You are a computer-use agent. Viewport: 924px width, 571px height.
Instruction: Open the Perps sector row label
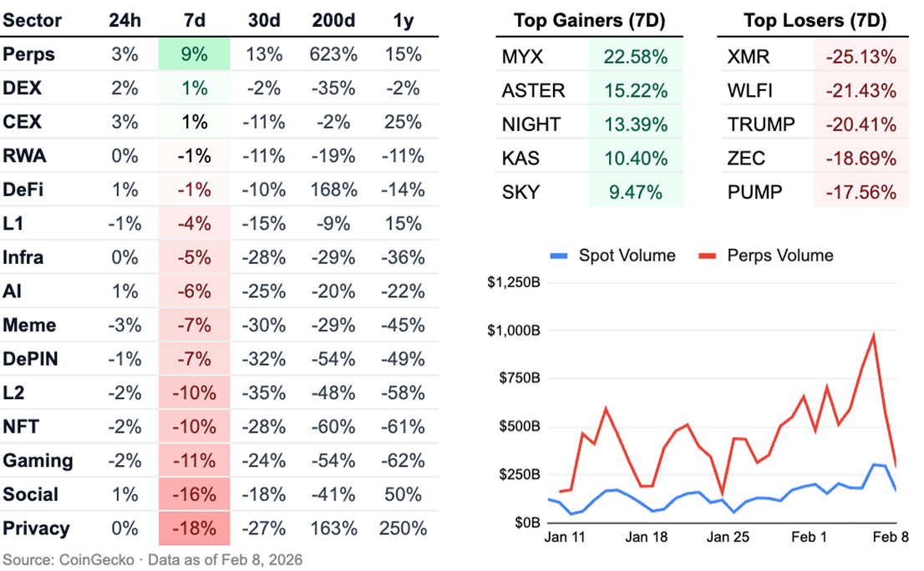tap(29, 54)
